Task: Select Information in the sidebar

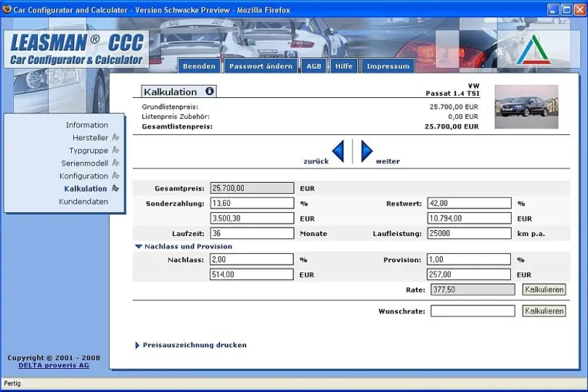Action: click(x=87, y=125)
